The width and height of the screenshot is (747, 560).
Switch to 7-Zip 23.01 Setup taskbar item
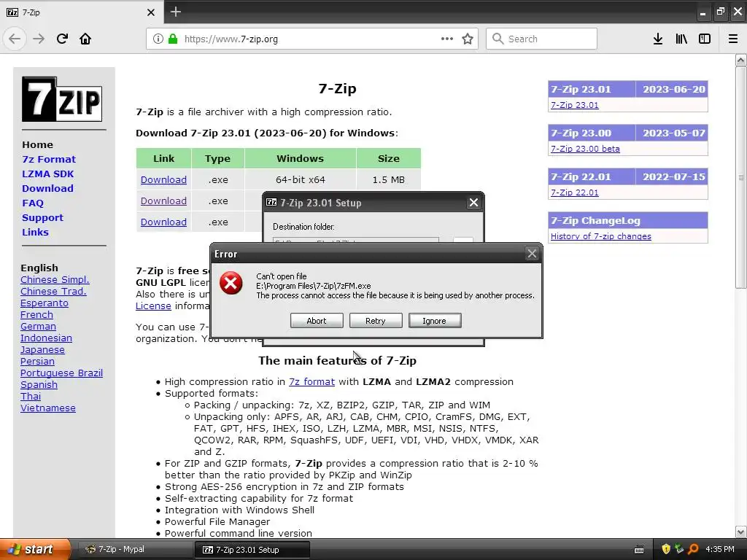(x=252, y=549)
